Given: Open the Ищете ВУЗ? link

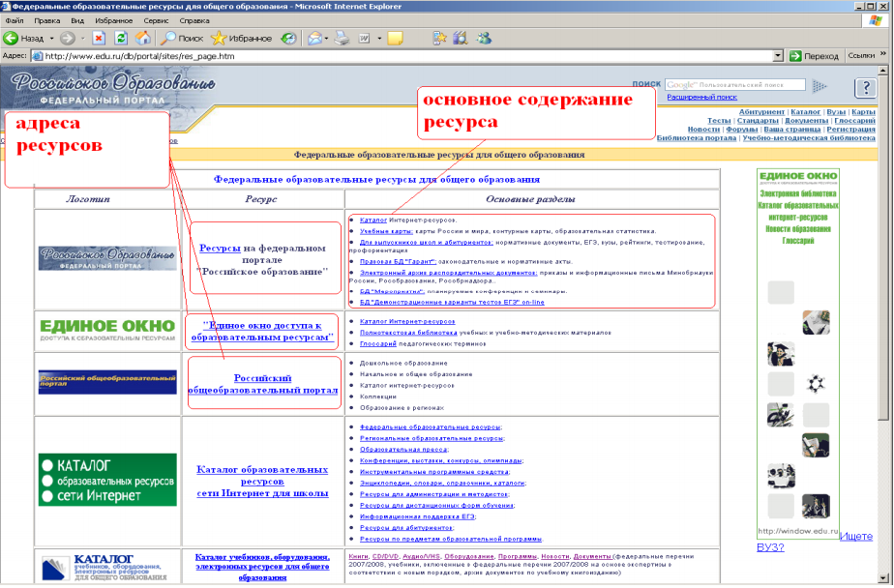Looking at the screenshot, I should click(815, 542).
